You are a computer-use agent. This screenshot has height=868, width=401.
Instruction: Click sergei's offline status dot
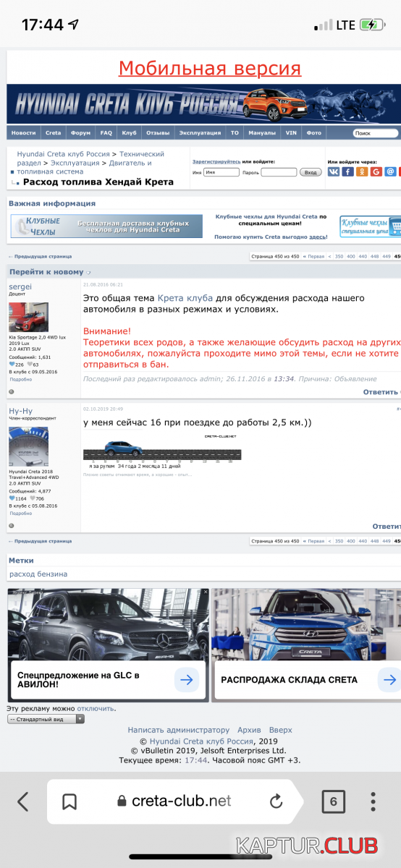point(12,391)
